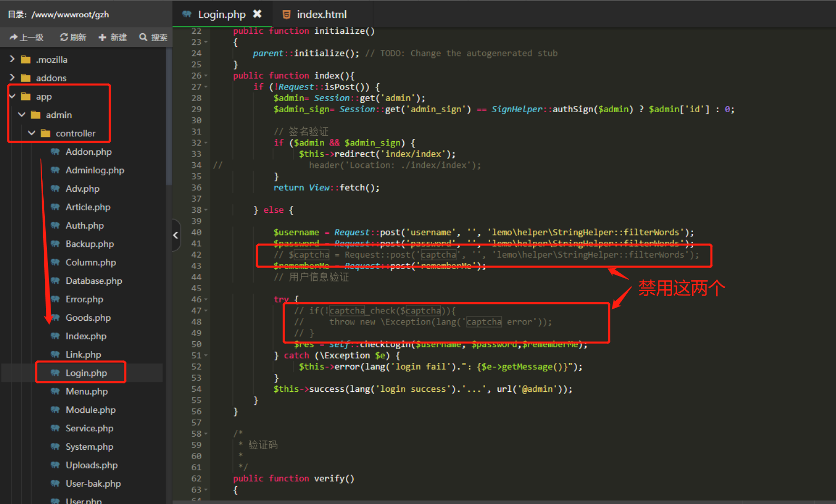Close the Login.php editor tab
Screen dimensions: 836x504
click(257, 14)
